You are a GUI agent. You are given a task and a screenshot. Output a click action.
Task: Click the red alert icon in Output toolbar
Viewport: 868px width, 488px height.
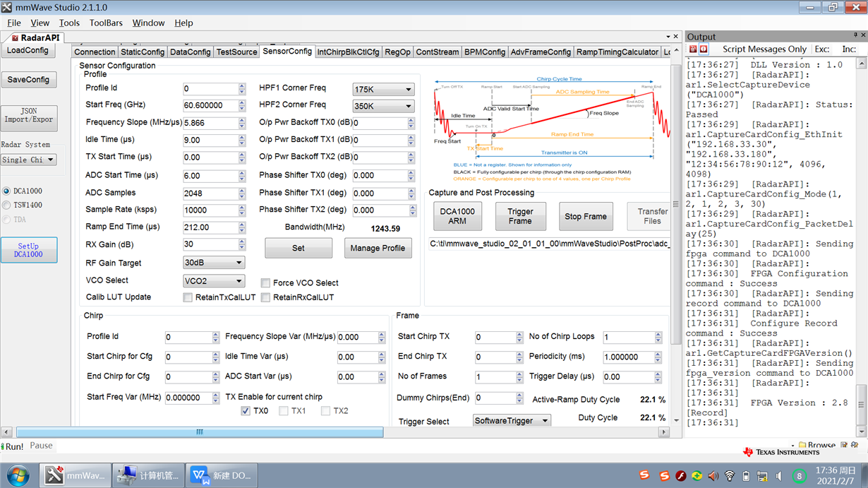tap(704, 49)
